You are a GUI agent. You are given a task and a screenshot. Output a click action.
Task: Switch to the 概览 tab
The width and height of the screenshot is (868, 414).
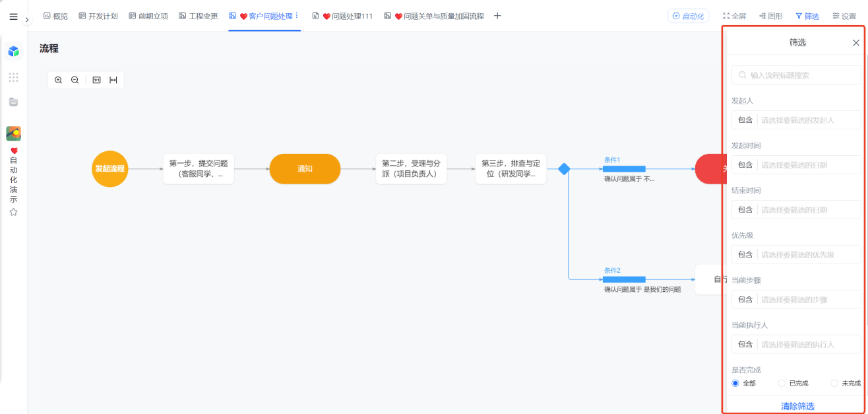55,16
